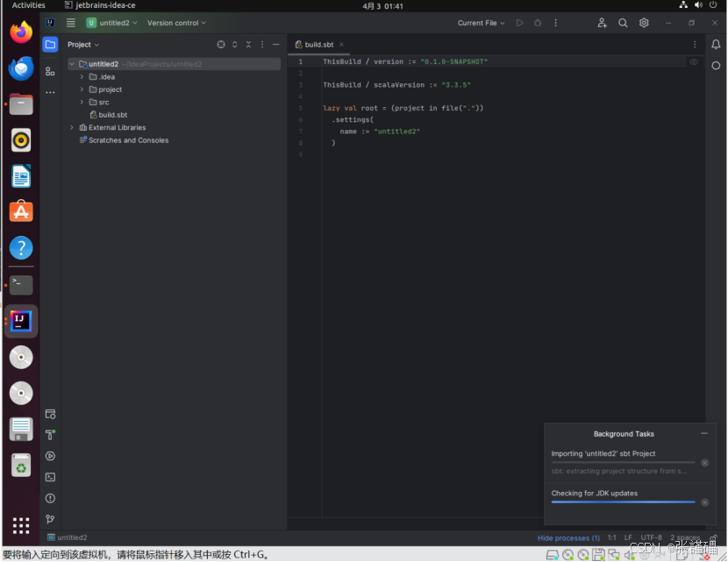Select Scratches and Consoles entry
Screen dimensions: 728x562
128,139
